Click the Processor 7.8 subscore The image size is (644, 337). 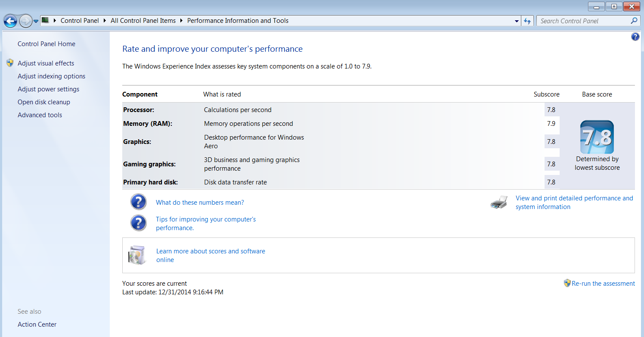coord(551,110)
